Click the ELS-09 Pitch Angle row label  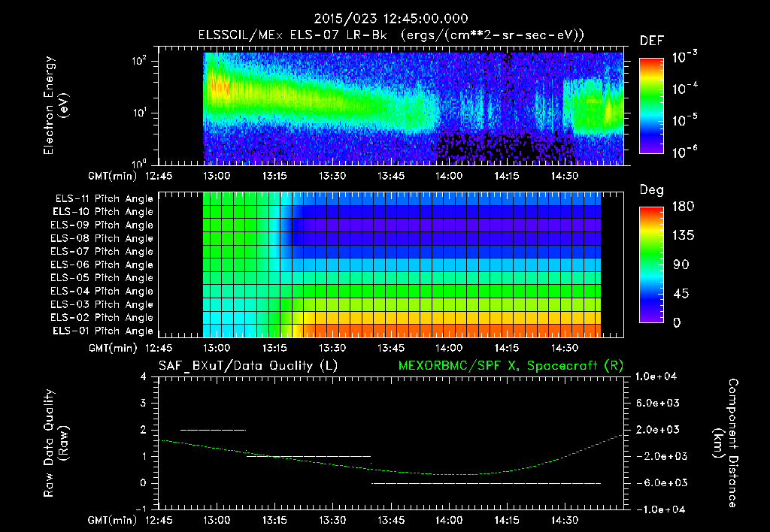[x=102, y=225]
